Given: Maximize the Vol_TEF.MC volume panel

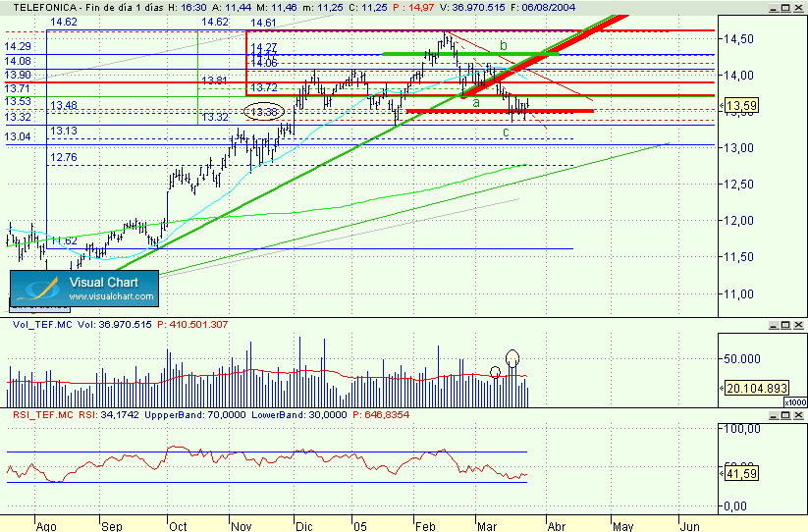Looking at the screenshot, I should pos(785,325).
